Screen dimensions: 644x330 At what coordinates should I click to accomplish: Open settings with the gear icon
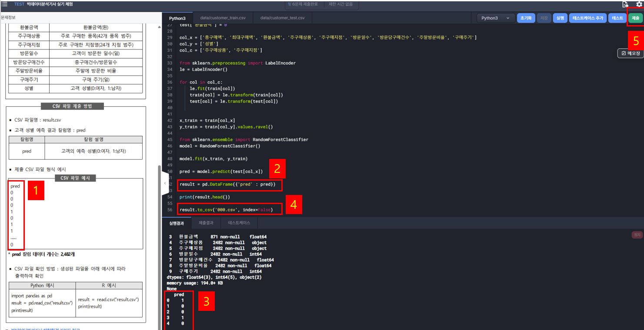click(639, 4)
